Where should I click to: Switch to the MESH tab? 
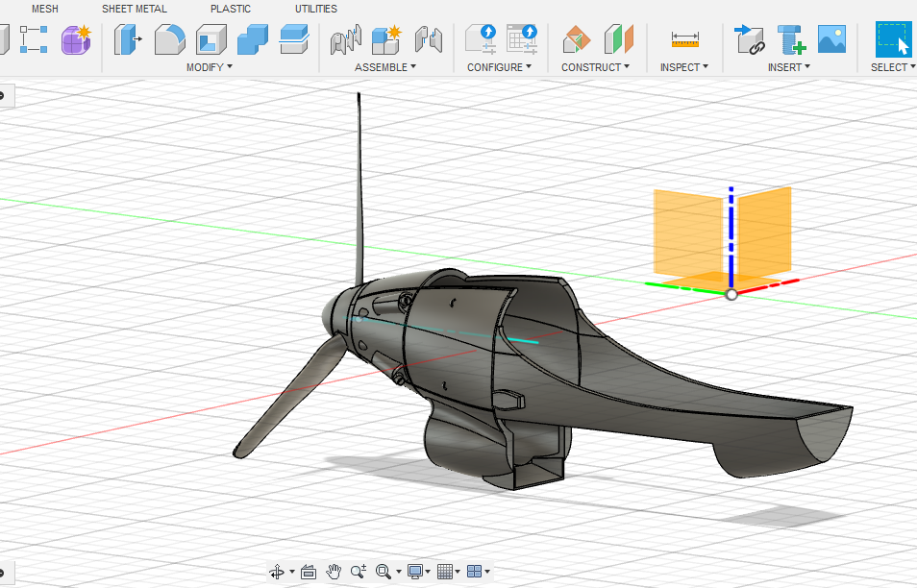[45, 9]
